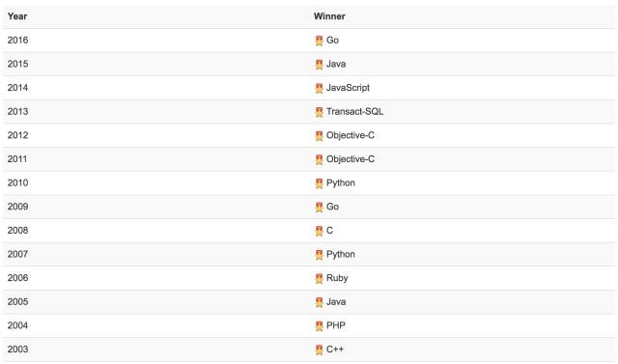The image size is (618, 364).
Task: Click the medal icon beside C++
Action: (x=320, y=350)
